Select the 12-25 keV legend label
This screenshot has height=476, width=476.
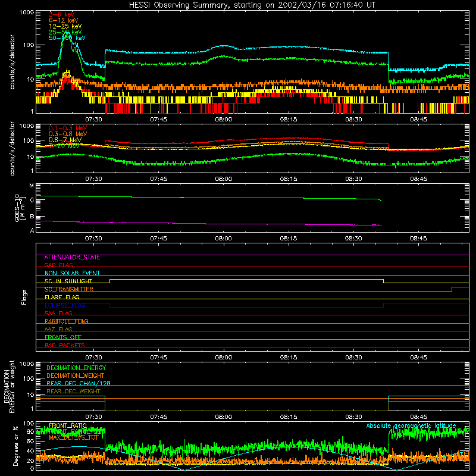point(65,26)
